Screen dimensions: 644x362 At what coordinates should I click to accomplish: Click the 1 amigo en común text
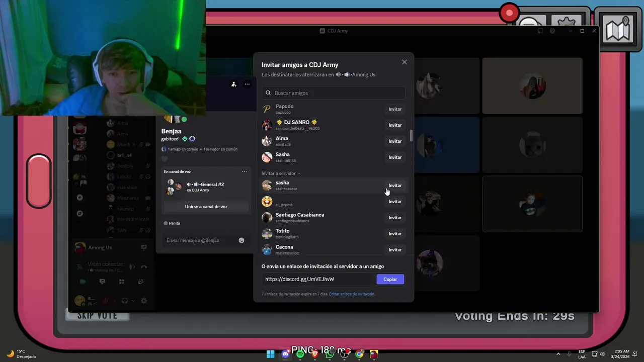(x=182, y=149)
